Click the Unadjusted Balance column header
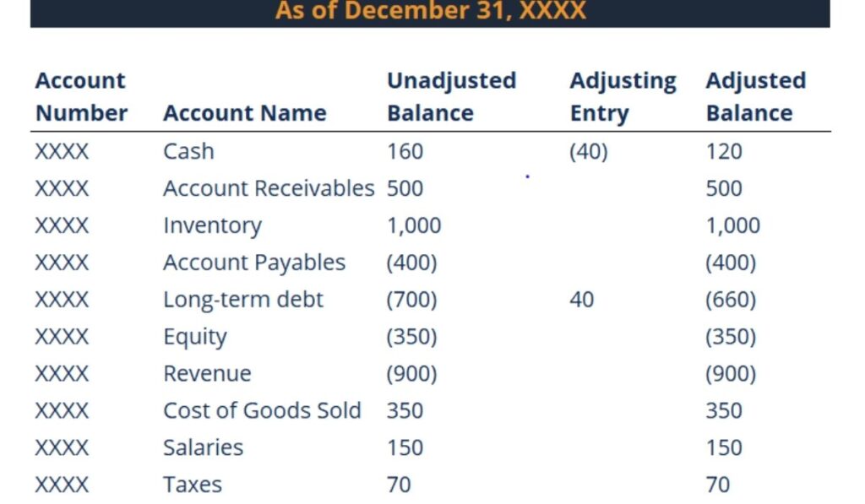 tap(451, 97)
